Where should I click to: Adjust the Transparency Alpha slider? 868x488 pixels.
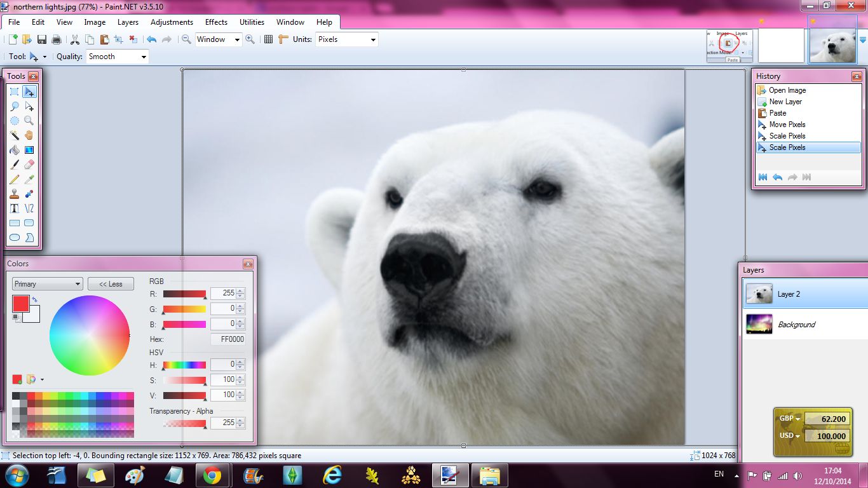point(184,423)
